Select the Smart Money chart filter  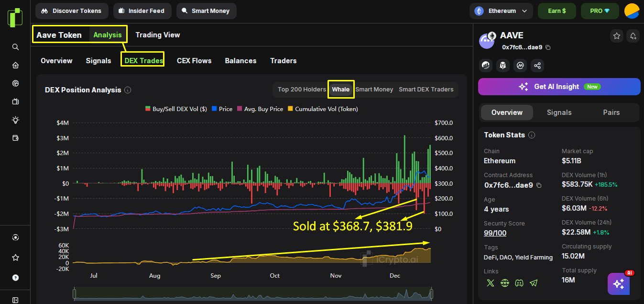pyautogui.click(x=374, y=90)
